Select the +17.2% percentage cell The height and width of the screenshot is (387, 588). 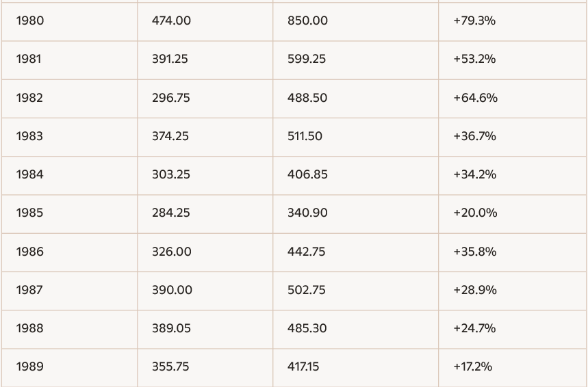472,366
